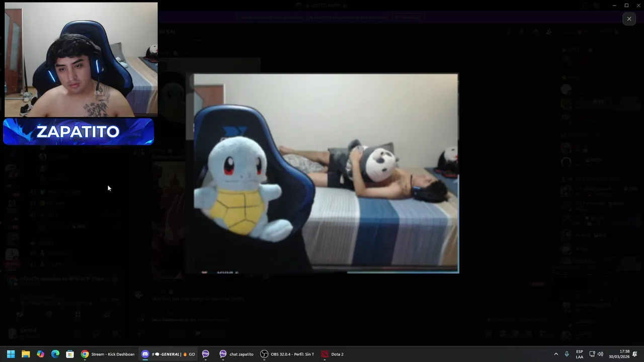Screen dimensions: 644x362
Task: Open the volume control tray icon
Action: click(x=600, y=354)
